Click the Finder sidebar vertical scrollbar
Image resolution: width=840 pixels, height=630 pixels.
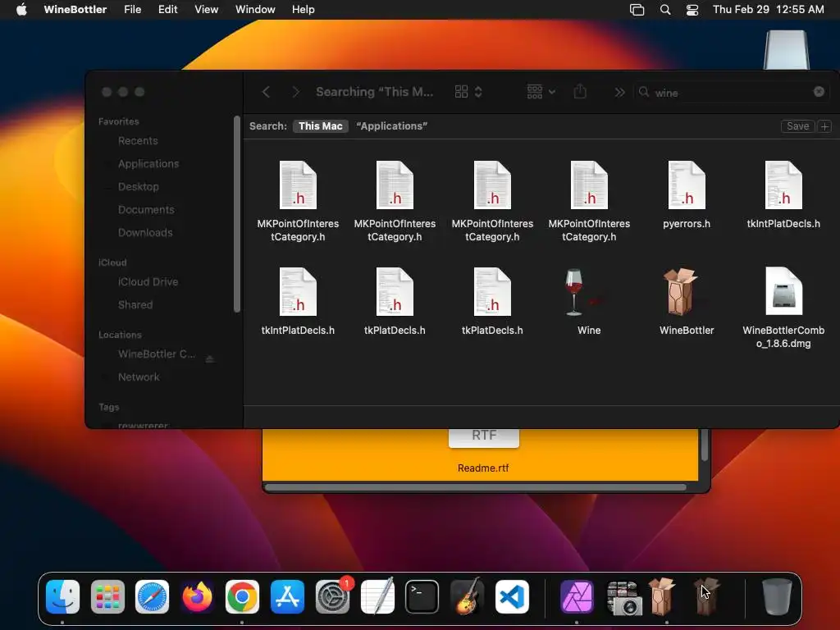(x=237, y=214)
